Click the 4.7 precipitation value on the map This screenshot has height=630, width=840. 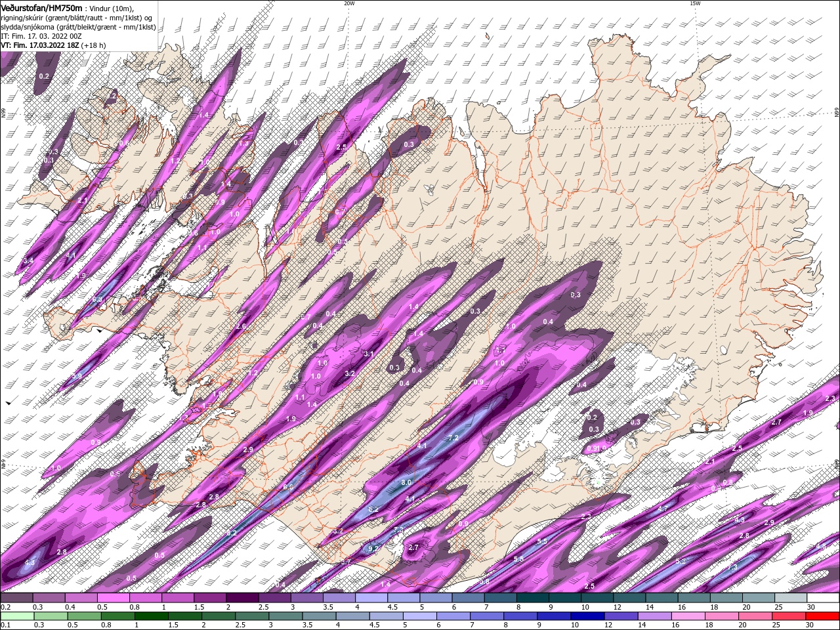663,509
